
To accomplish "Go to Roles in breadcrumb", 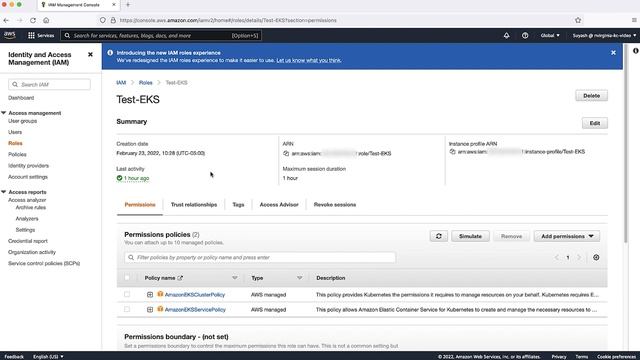I will point(145,83).
